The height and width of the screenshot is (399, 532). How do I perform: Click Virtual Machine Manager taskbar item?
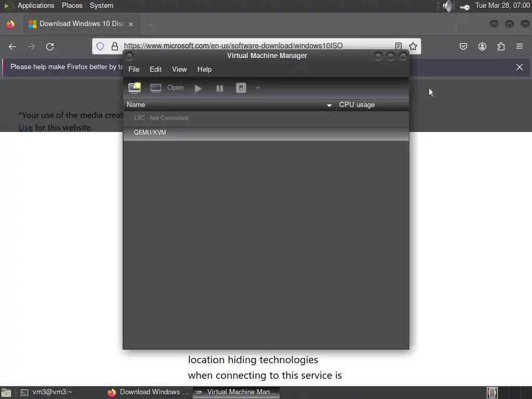point(236,392)
